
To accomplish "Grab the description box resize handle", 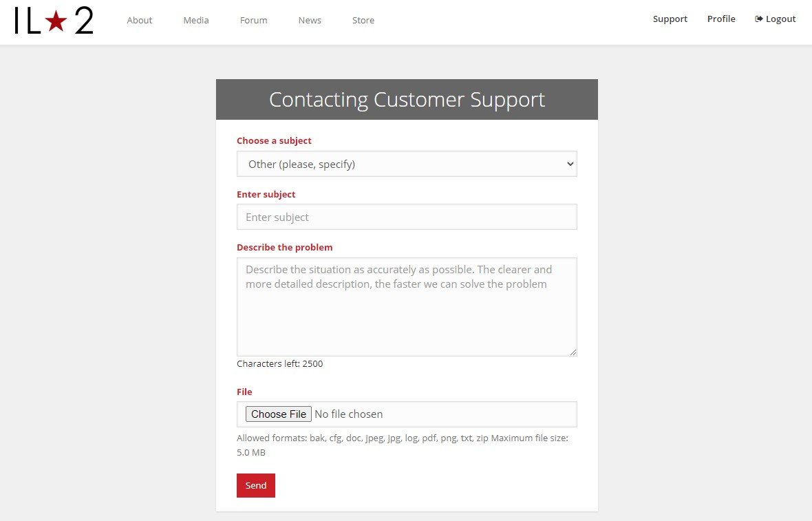I will 573,352.
